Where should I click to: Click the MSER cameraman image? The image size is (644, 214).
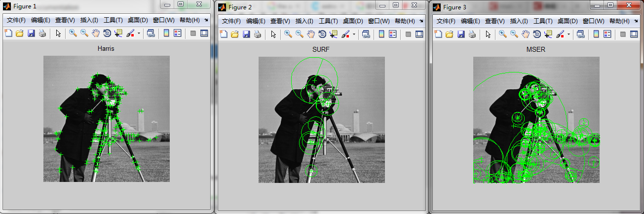[536, 120]
